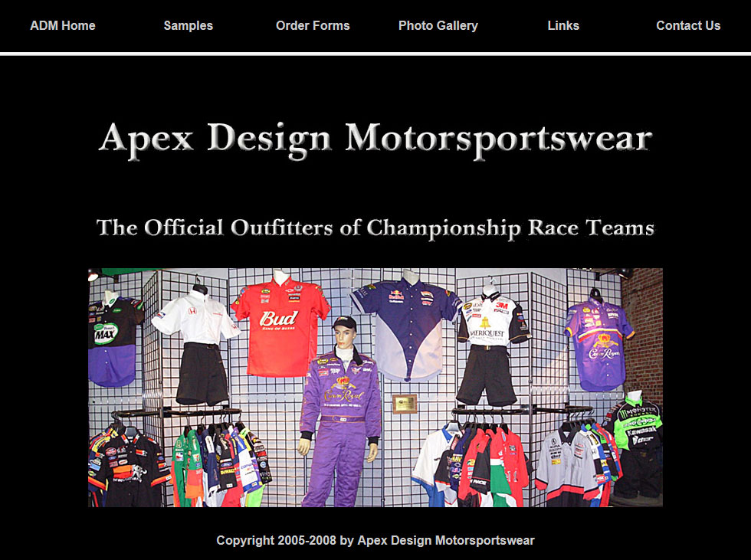Click the mannequin's black cap
This screenshot has height=560, width=751.
(x=345, y=323)
